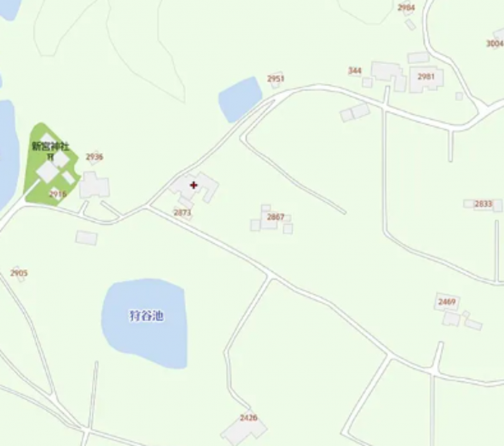Select the 2905 address label
Image resolution: width=504 pixels, height=446 pixels.
(19, 273)
